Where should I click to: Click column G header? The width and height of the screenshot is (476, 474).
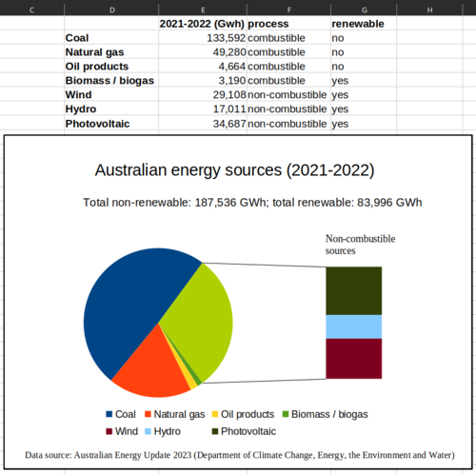click(x=364, y=10)
